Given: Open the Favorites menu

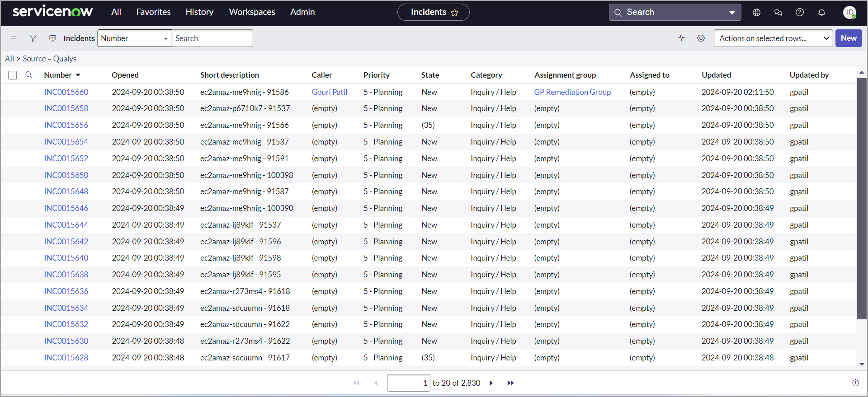Looking at the screenshot, I should pos(153,12).
